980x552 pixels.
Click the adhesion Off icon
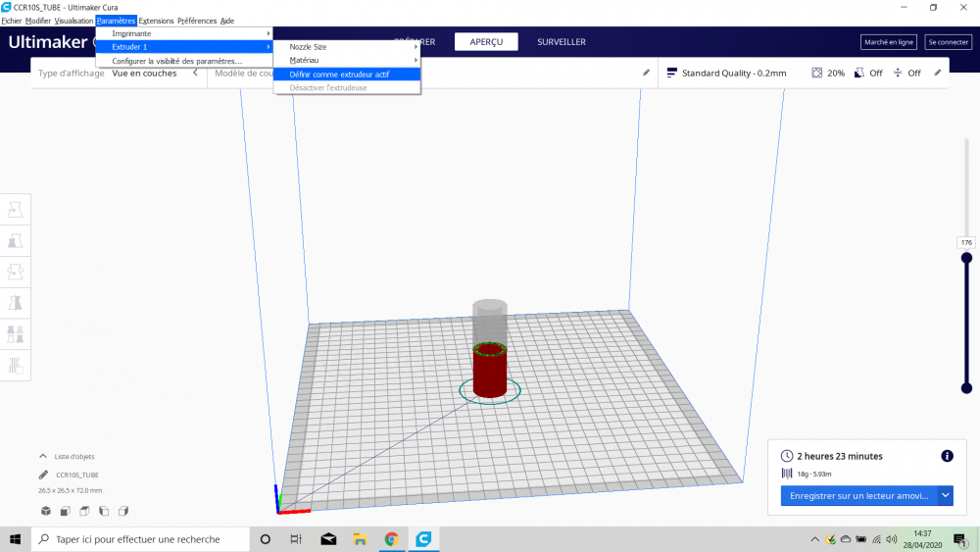point(898,73)
